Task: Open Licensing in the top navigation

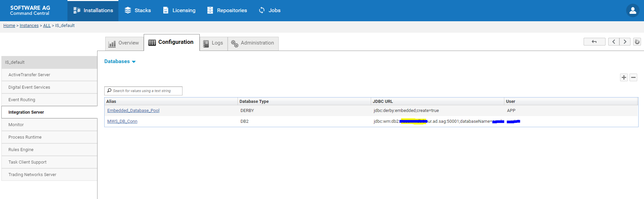Action: pyautogui.click(x=179, y=10)
